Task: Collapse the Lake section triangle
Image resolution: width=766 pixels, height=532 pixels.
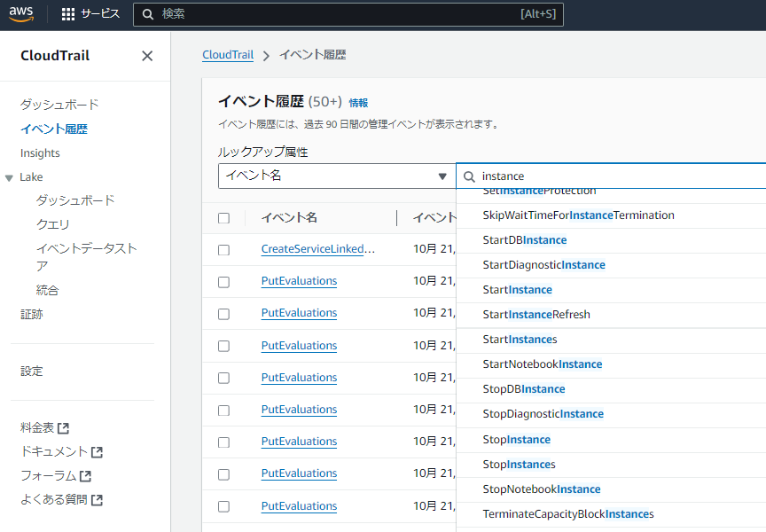Action: pyautogui.click(x=9, y=178)
